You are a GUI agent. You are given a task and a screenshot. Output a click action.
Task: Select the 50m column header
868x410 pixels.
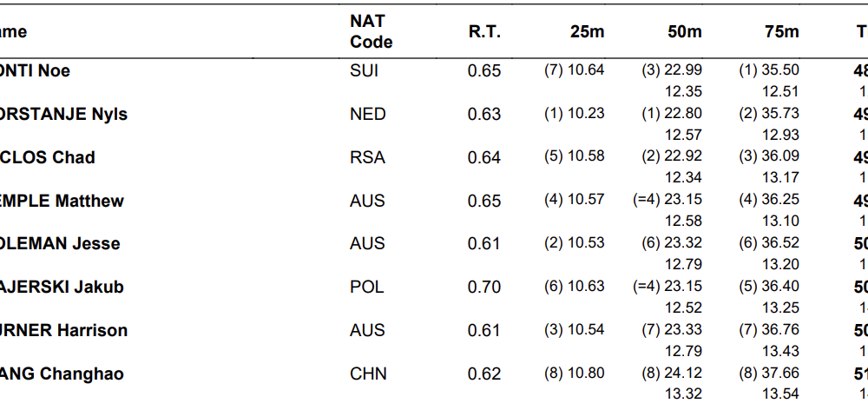point(685,32)
